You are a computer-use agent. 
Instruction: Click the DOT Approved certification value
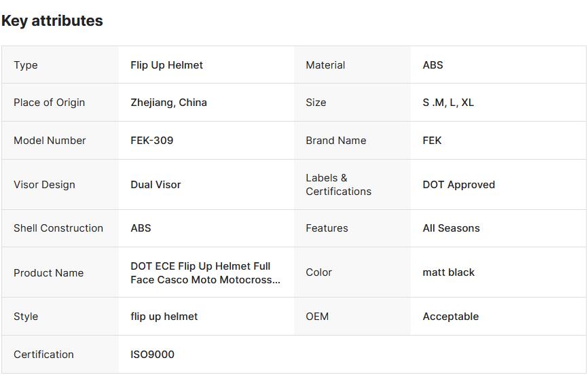(x=458, y=185)
